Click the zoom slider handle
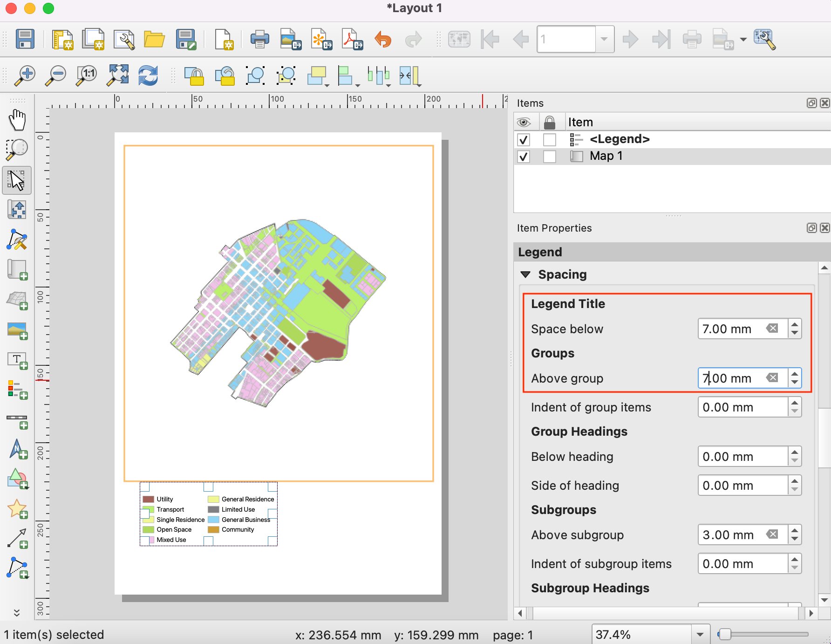This screenshot has width=831, height=644. [x=724, y=634]
